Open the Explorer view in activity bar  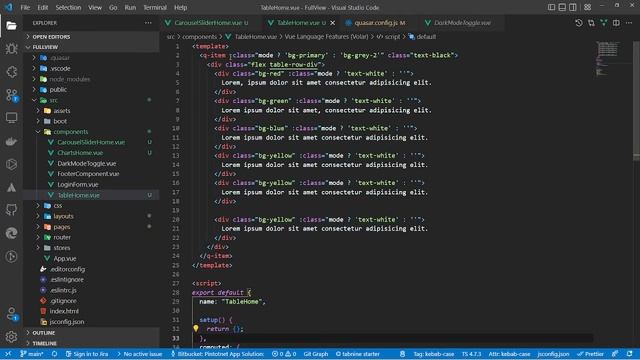[11, 26]
